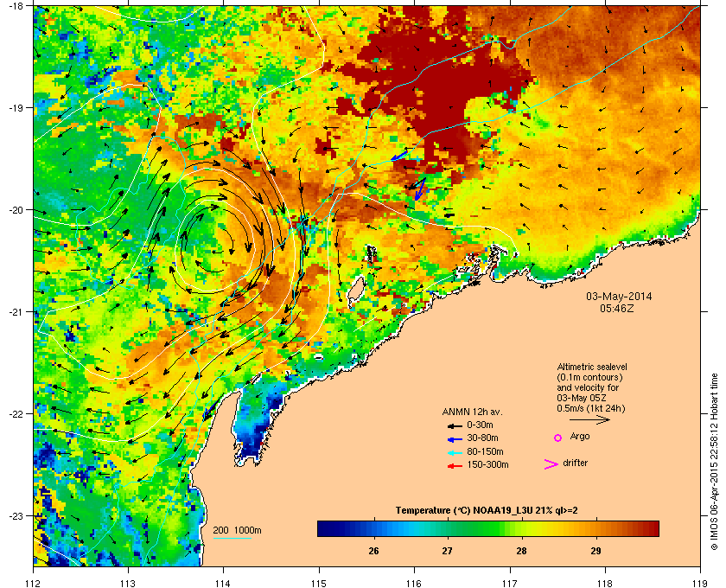
Task: Click the 118 longitude axis label
Action: click(x=605, y=583)
